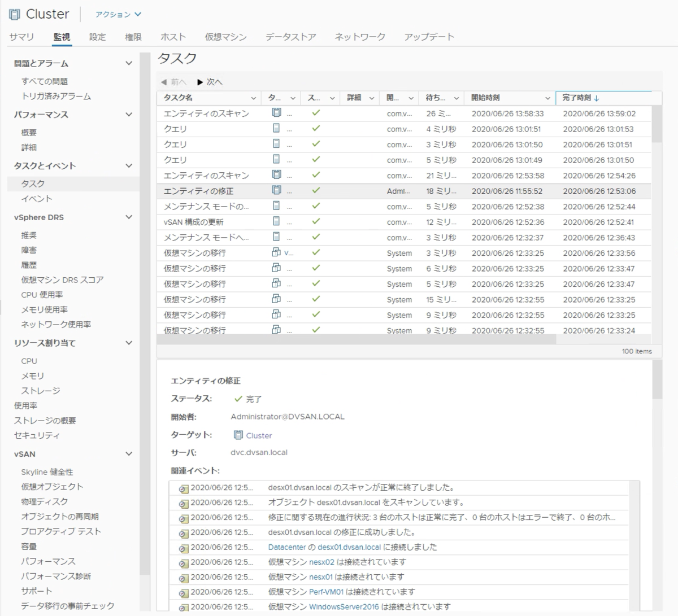Open 仮想マシン DRS スコア
Viewport: 678px width, 616px height.
click(x=62, y=279)
